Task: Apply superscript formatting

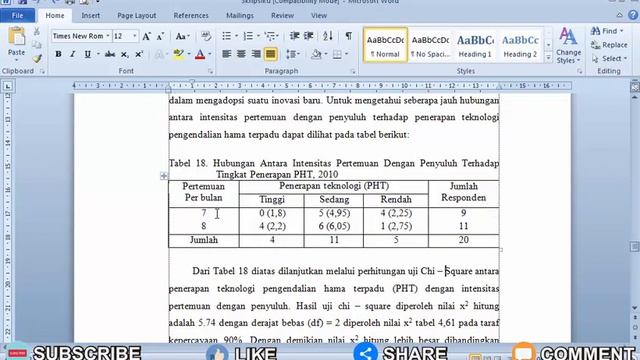Action: click(139, 54)
